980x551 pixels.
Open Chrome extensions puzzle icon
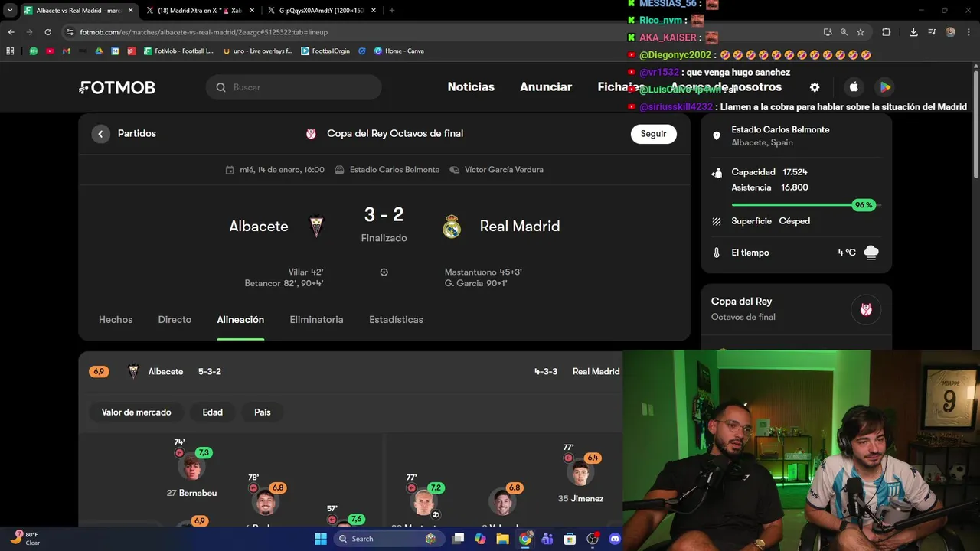pos(887,32)
